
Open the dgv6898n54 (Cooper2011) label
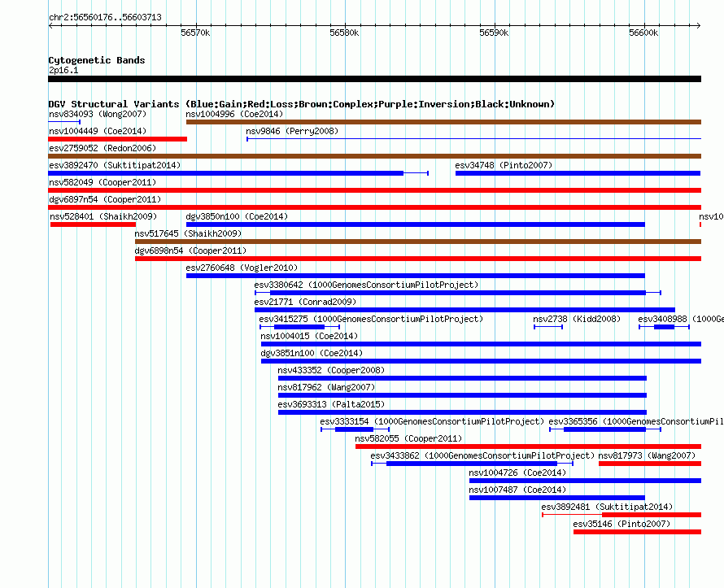[190, 250]
